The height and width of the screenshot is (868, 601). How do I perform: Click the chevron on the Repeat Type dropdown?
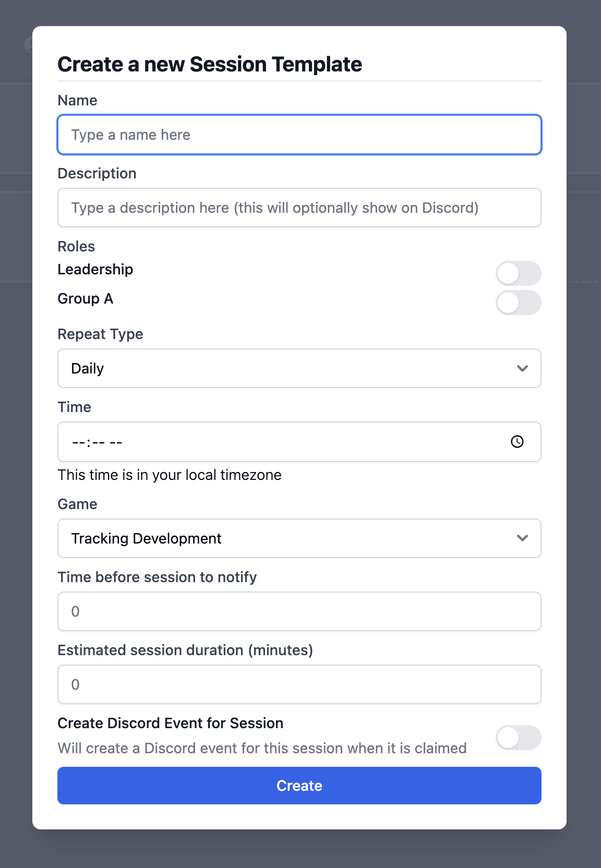pyautogui.click(x=522, y=368)
